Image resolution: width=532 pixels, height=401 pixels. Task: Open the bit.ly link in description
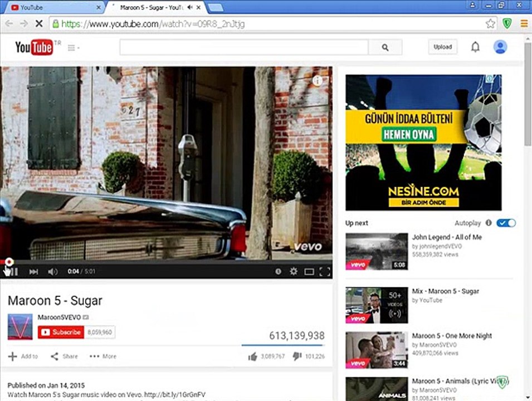[x=175, y=394]
